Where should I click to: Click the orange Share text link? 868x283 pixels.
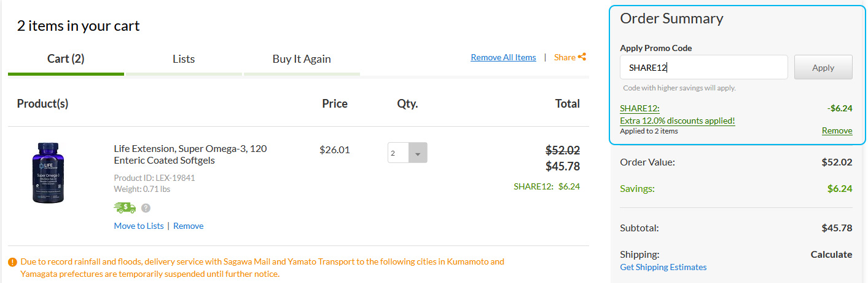coord(565,57)
